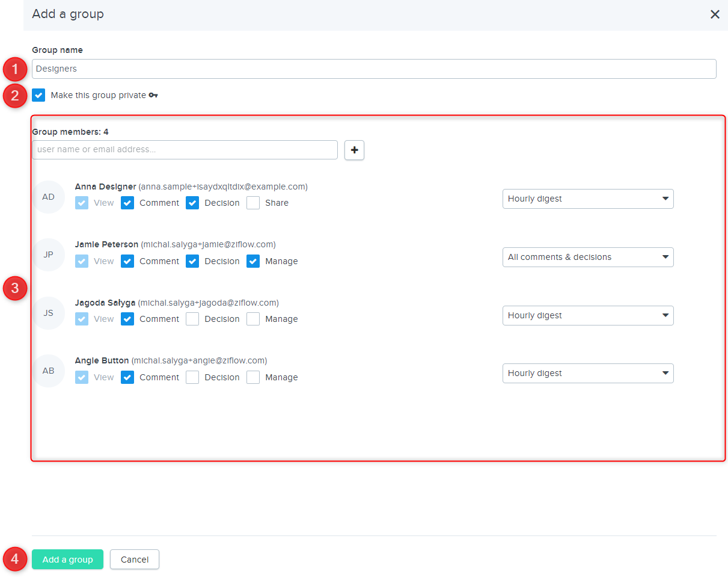The image size is (728, 577).
Task: Toggle View checkbox for Anna Designer
Action: click(x=82, y=203)
